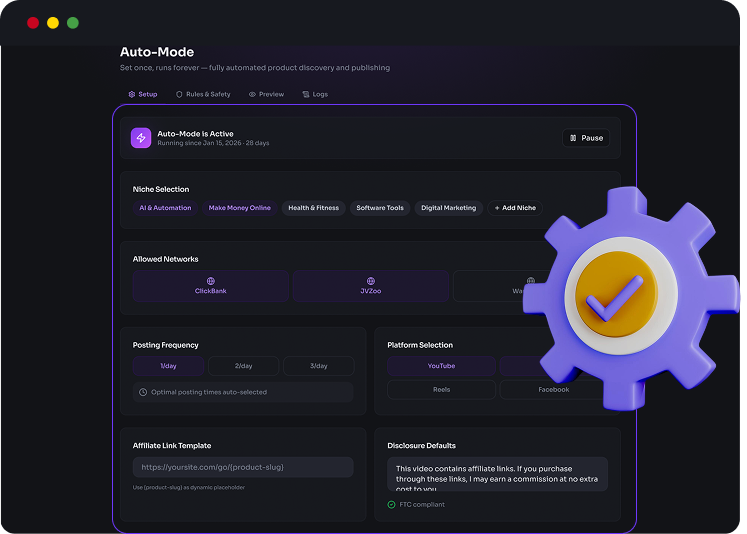Toggle the AI & Automation niche chip
Image resolution: width=747 pixels, height=534 pixels.
coord(165,208)
